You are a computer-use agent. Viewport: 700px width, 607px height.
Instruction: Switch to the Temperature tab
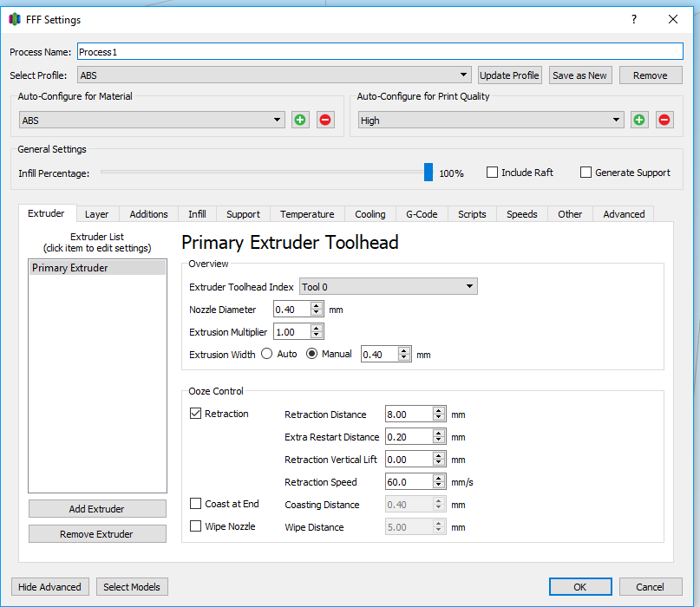(307, 214)
